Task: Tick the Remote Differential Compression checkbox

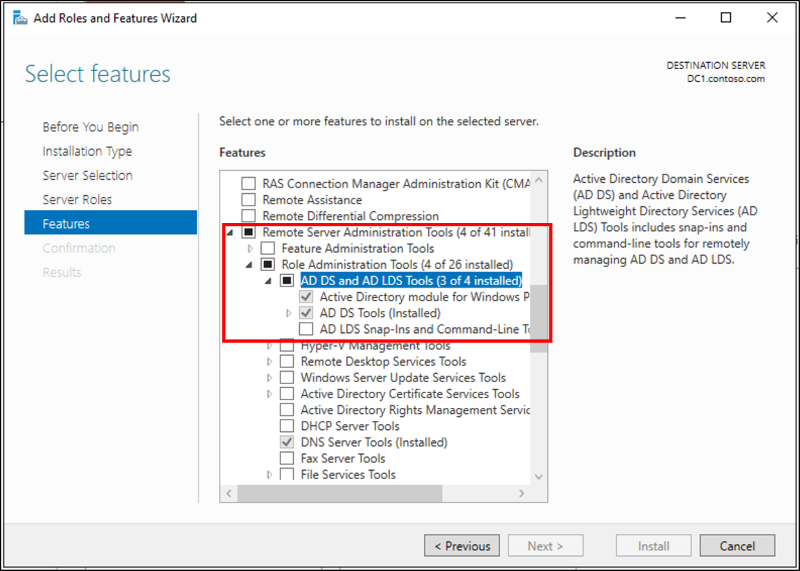Action: point(248,216)
